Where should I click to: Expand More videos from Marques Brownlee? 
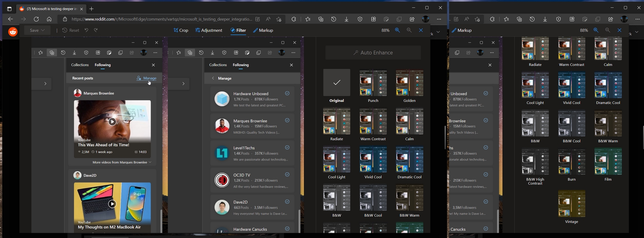122,162
